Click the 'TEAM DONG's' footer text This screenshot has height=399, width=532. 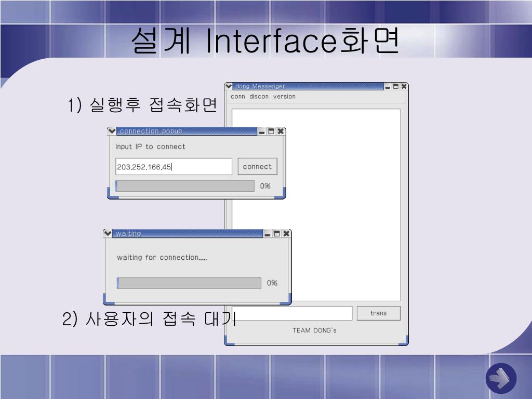click(314, 330)
